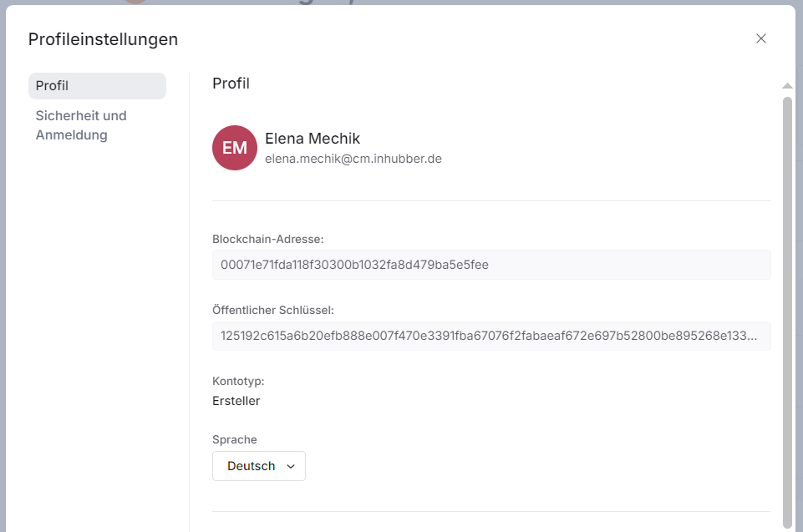Viewport: 803px width, 532px height.
Task: Close the Profileinstellungen dialog
Action: [760, 38]
